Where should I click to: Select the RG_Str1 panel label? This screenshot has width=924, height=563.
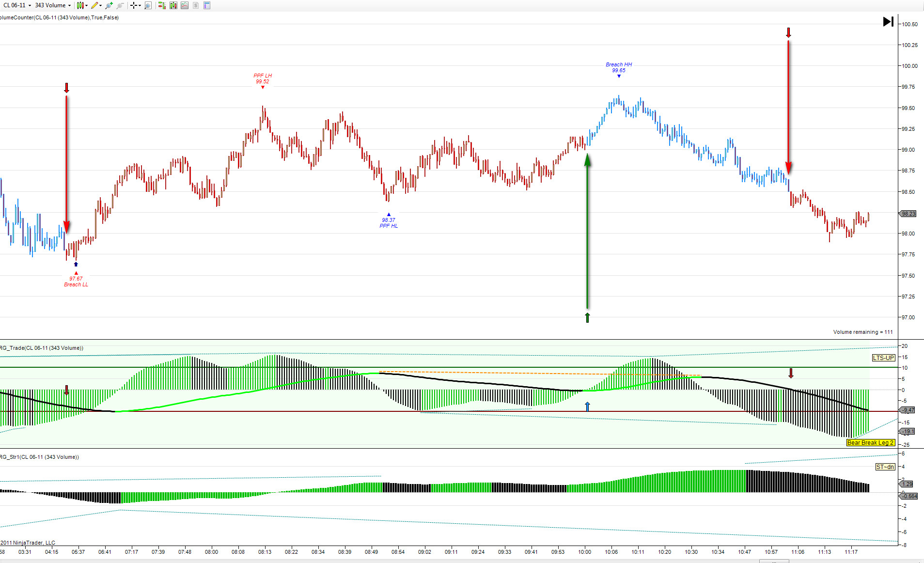click(x=39, y=457)
